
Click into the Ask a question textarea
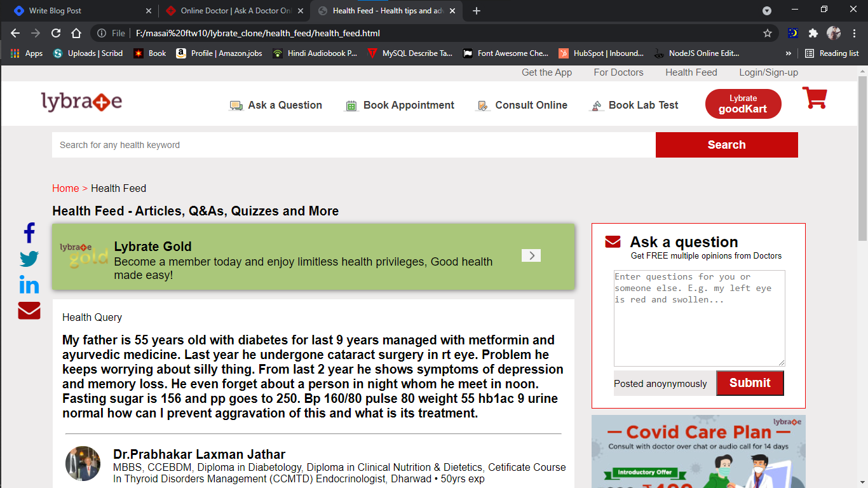(x=699, y=318)
